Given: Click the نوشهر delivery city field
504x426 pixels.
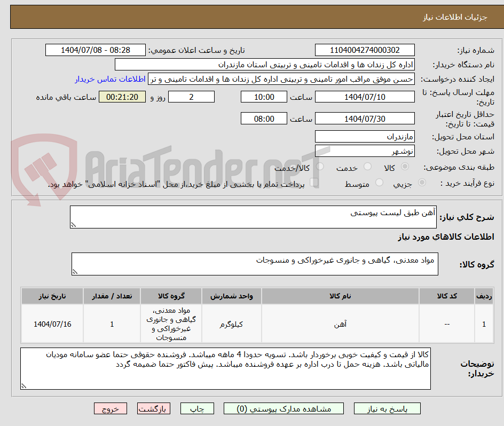Looking at the screenshot, I should (x=365, y=151).
